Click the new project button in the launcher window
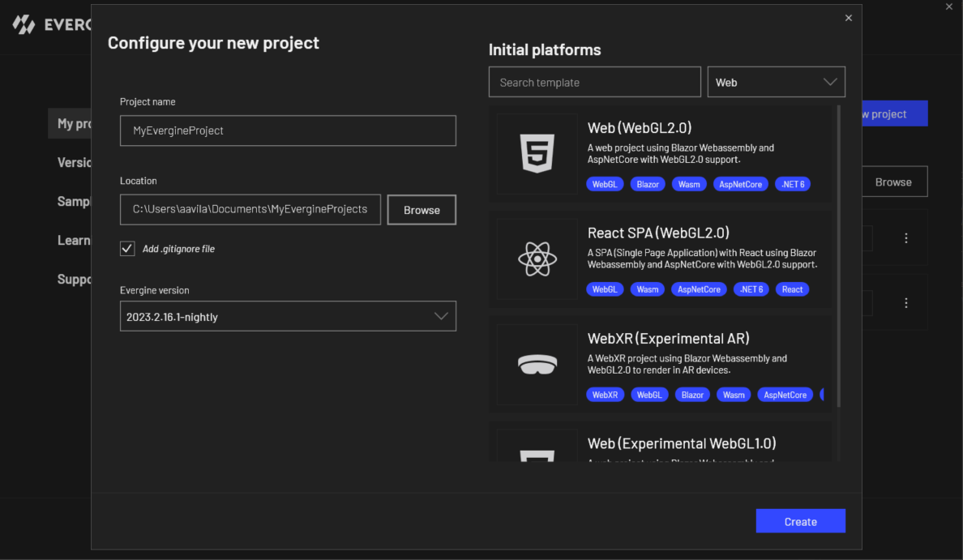The height and width of the screenshot is (560, 963). 895,113
